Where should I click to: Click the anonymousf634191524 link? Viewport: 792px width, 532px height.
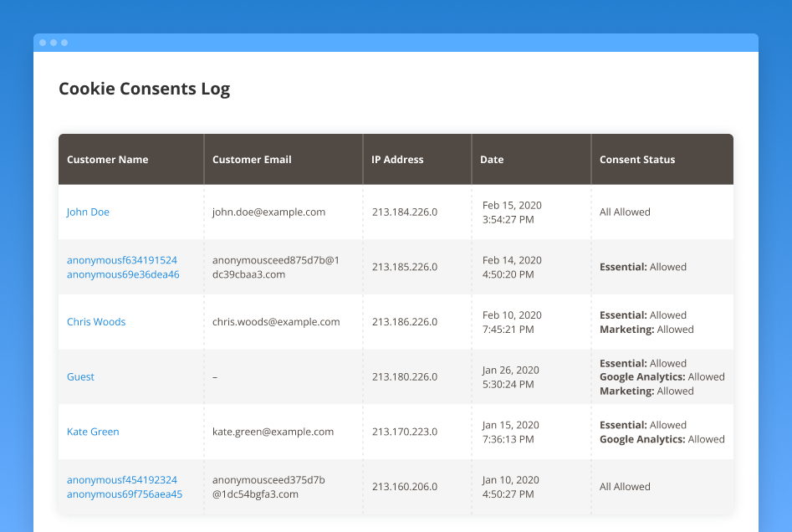click(x=121, y=260)
